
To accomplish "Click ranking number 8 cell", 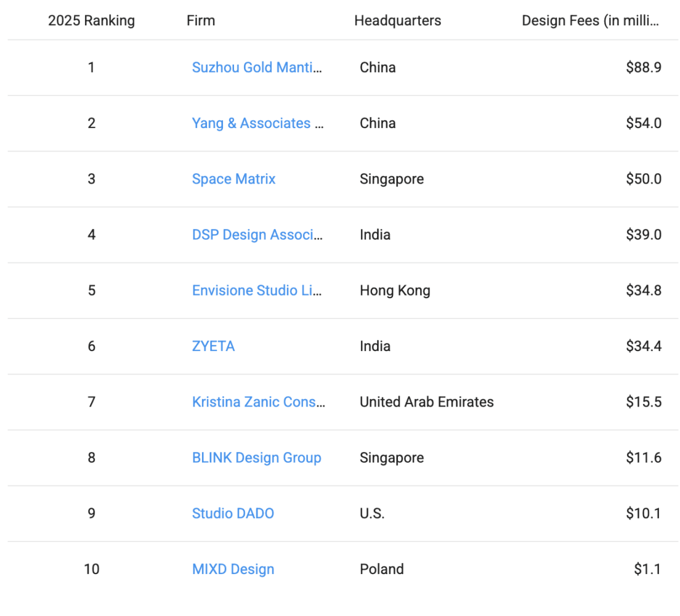I will [x=92, y=458].
